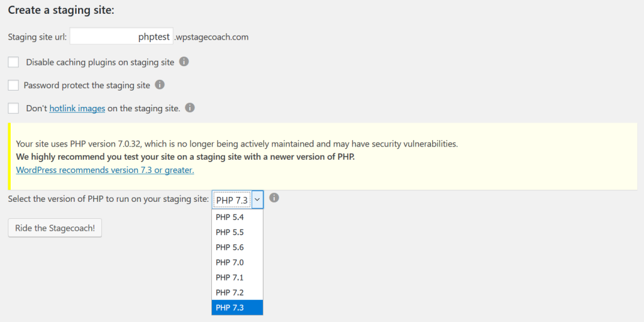This screenshot has height=322, width=644.
Task: Check Password protect the staging site
Action: pos(14,86)
